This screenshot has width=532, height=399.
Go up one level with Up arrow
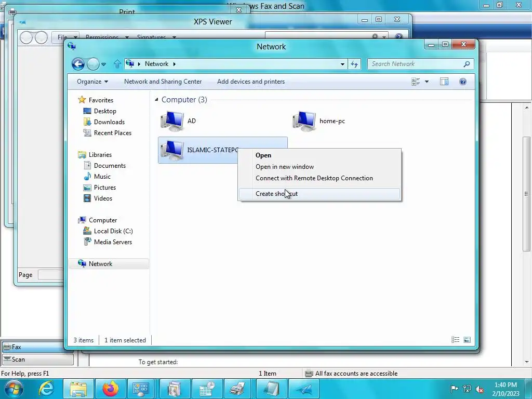click(117, 64)
